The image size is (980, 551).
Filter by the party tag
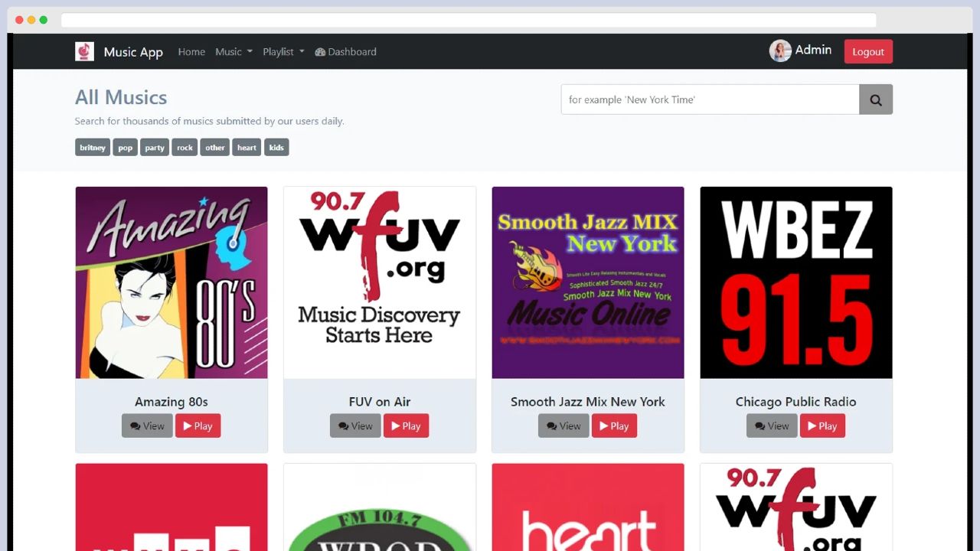tap(155, 147)
